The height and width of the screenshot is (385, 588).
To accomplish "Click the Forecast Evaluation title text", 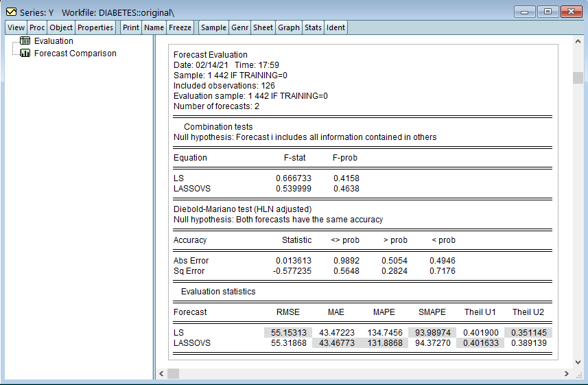I will (x=211, y=55).
